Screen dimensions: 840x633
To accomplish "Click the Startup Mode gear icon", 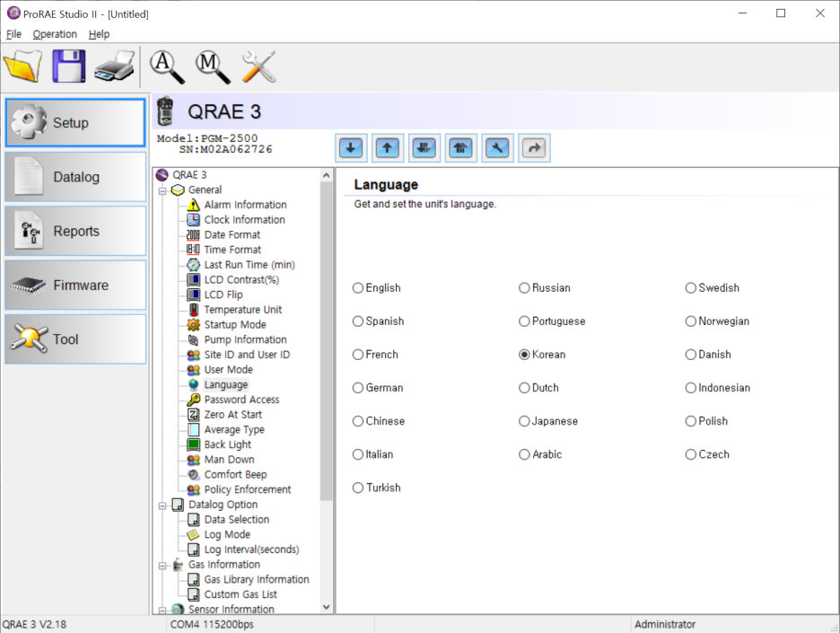I will coord(193,325).
